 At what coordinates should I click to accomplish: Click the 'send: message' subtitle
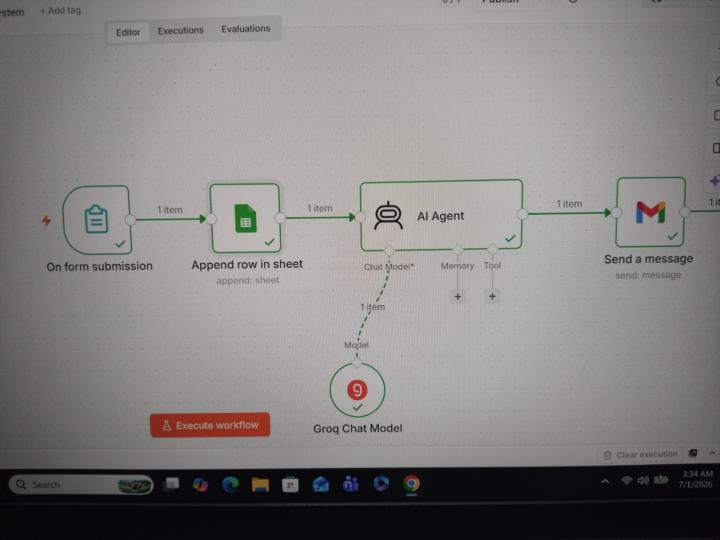tap(648, 275)
